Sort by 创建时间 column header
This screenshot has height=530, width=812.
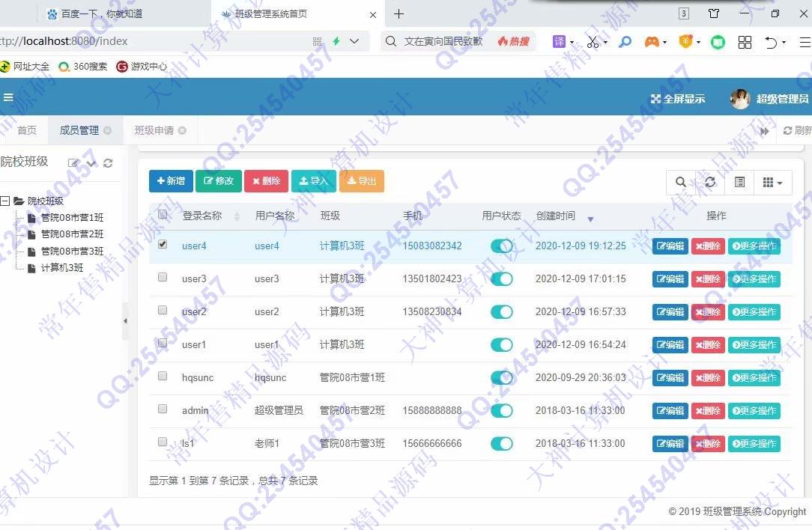(556, 216)
